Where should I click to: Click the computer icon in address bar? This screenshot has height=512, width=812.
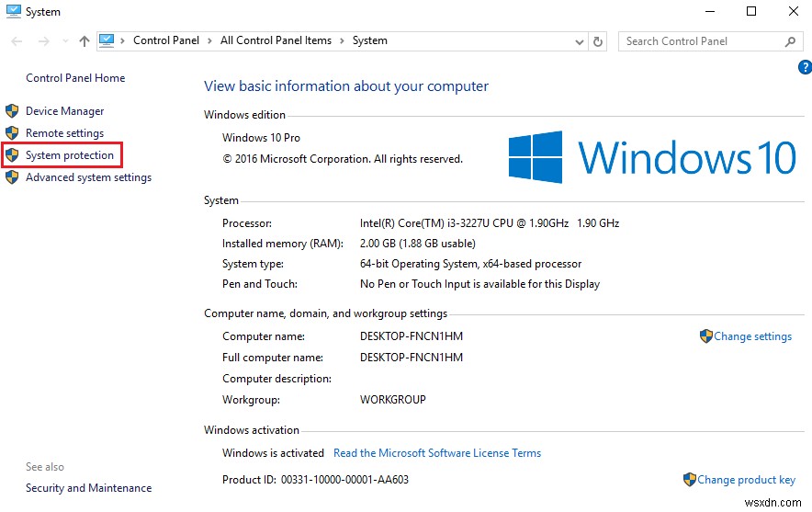pos(107,40)
